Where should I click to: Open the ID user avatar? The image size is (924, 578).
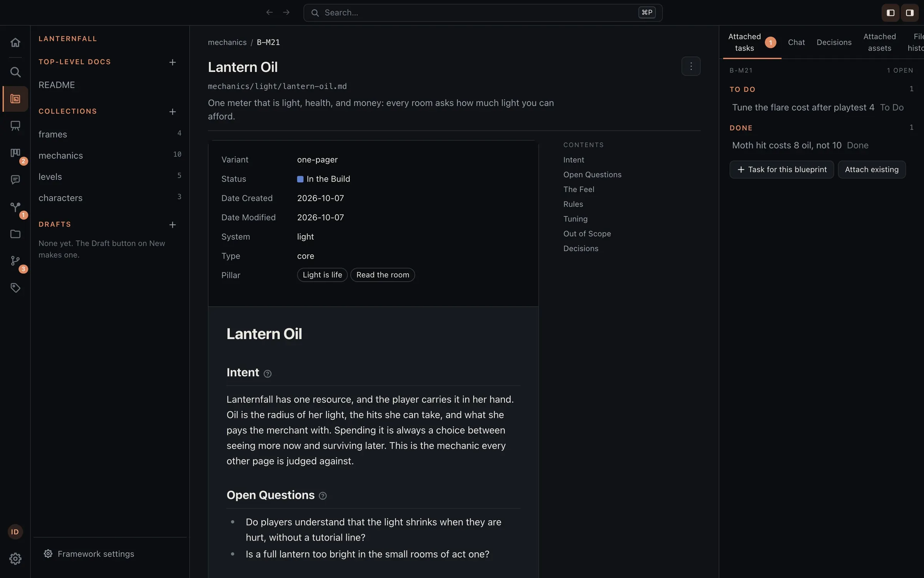pyautogui.click(x=15, y=532)
